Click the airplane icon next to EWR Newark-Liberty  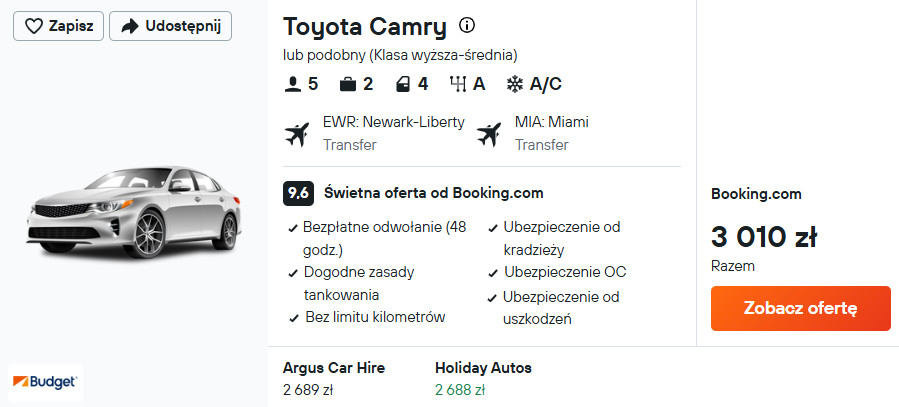point(297,133)
